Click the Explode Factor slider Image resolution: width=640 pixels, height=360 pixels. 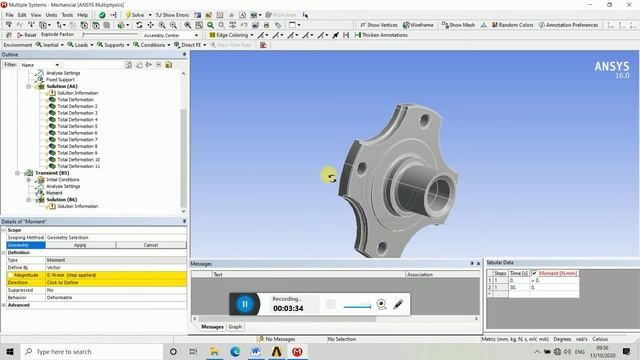pos(110,35)
